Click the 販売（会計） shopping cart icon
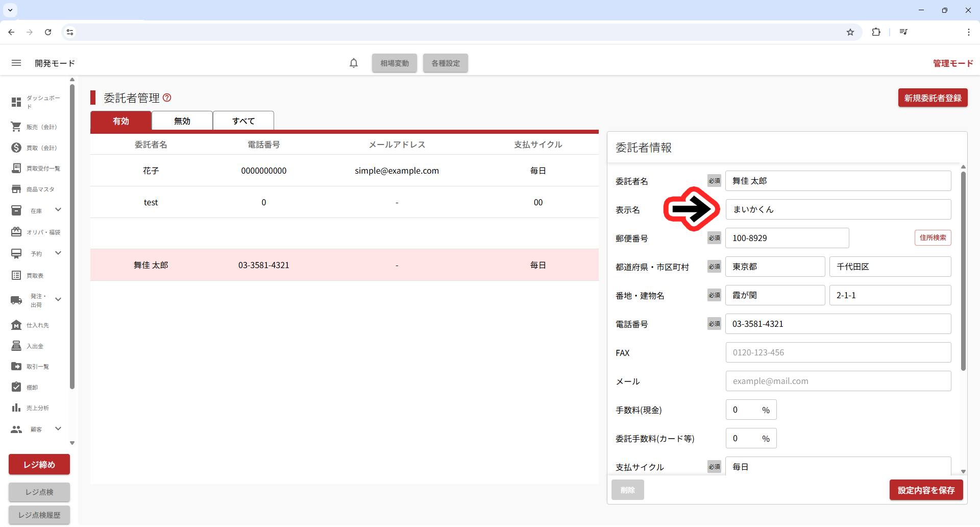The height and width of the screenshot is (527, 980). (16, 127)
